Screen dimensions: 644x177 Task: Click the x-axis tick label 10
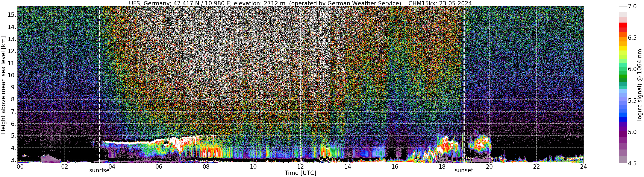tap(253, 167)
